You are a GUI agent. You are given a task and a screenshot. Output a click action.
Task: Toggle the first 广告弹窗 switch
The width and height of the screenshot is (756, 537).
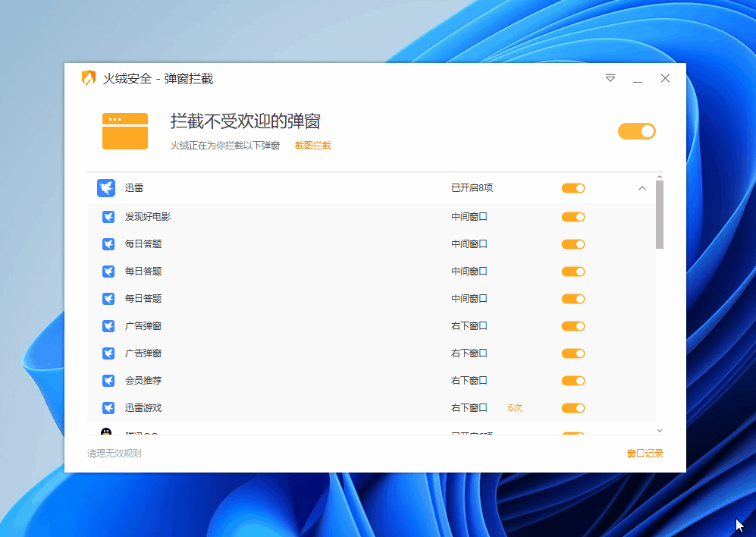point(573,326)
